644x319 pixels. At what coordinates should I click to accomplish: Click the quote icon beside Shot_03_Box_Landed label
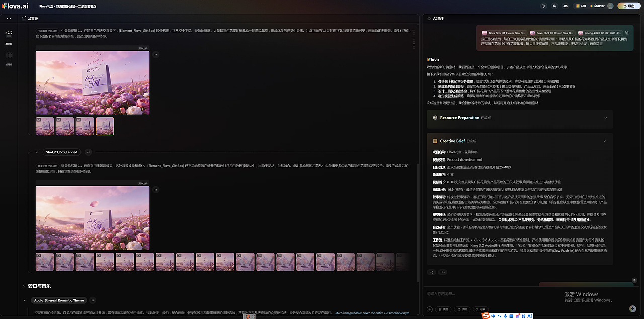(x=88, y=152)
